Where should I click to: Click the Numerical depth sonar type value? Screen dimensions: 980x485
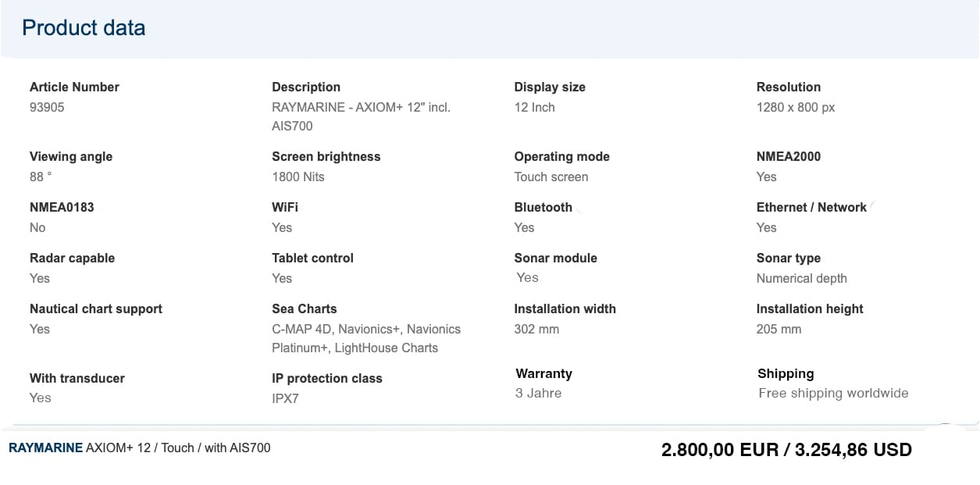[801, 278]
